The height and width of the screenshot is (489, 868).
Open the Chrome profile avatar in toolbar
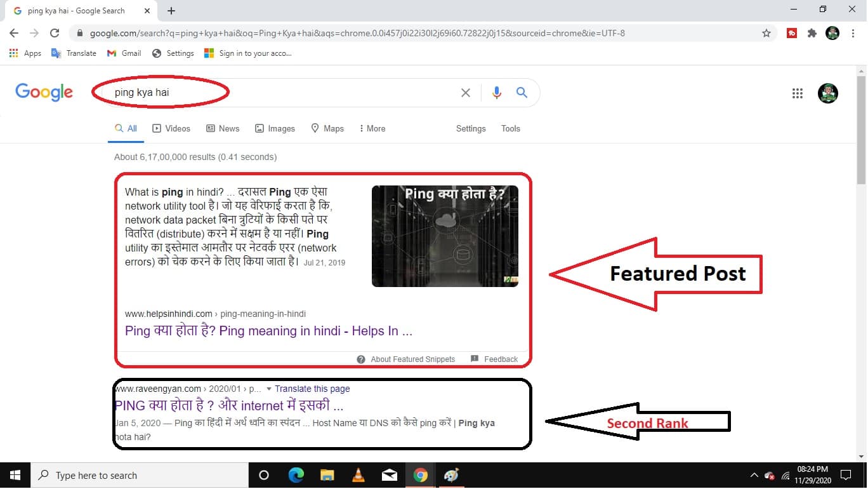click(x=832, y=33)
